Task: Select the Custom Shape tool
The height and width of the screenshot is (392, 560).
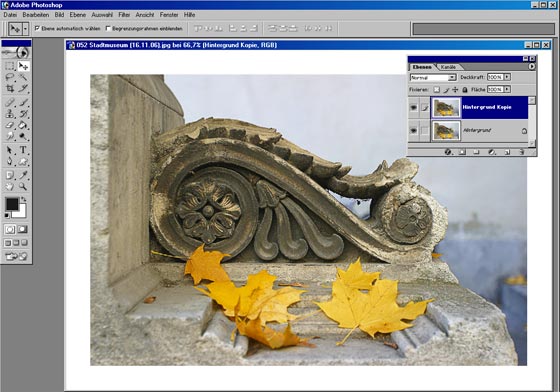Action: point(23,161)
